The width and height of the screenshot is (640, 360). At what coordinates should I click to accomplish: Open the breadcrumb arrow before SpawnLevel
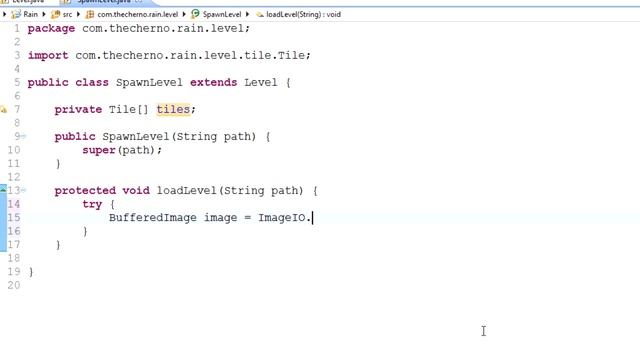[x=184, y=14]
